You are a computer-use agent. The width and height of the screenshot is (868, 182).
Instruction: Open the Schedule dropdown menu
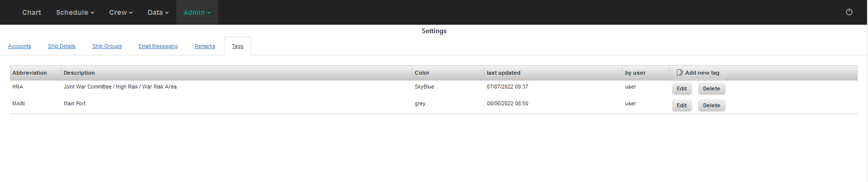(75, 12)
